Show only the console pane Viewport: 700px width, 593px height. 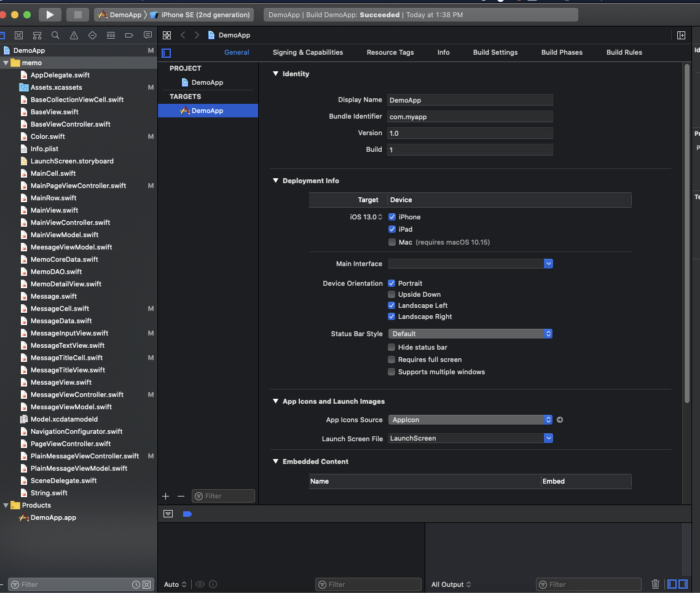tap(683, 584)
